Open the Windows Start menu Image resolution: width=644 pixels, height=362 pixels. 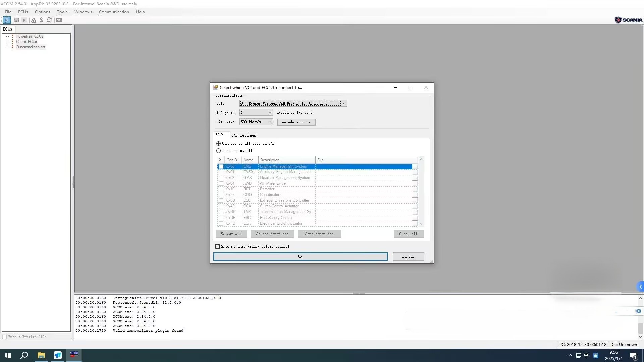point(8,355)
